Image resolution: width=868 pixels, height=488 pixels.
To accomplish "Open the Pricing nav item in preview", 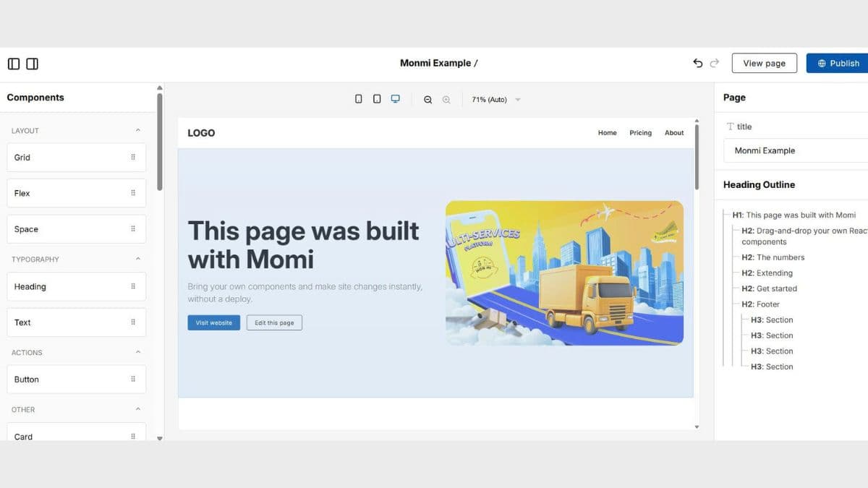I will click(640, 133).
